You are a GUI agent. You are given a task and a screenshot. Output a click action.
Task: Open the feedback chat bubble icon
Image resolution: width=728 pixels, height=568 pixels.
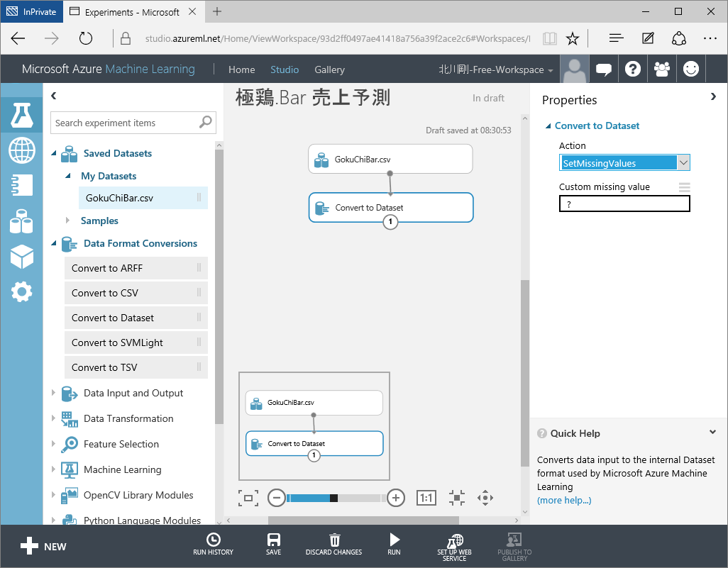pos(604,69)
